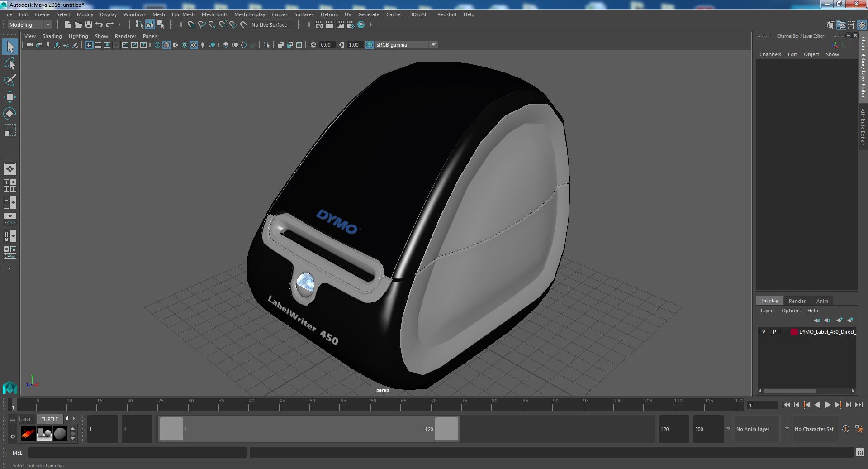Create a new empty layer icon

(x=840, y=320)
